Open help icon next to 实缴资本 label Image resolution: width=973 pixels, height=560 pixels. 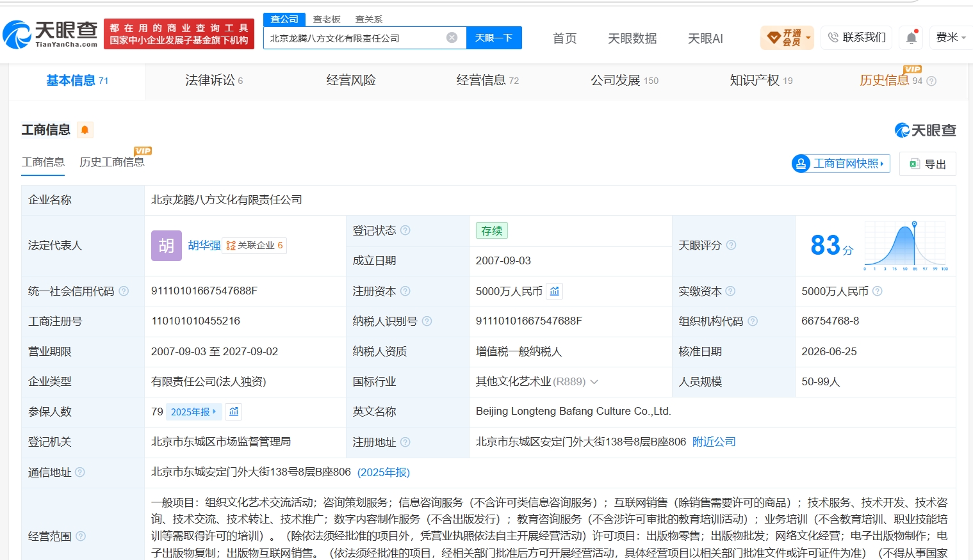730,291
